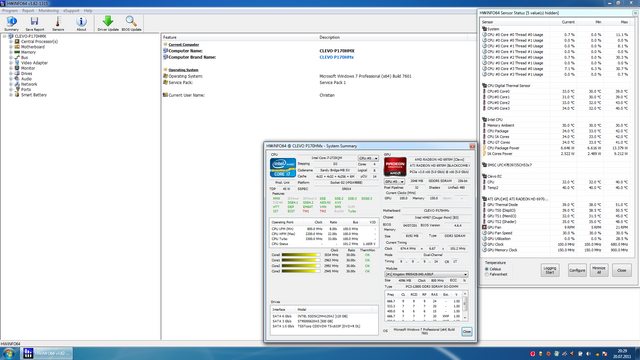Click the Configure button in Sensor Status

[x=577, y=270]
